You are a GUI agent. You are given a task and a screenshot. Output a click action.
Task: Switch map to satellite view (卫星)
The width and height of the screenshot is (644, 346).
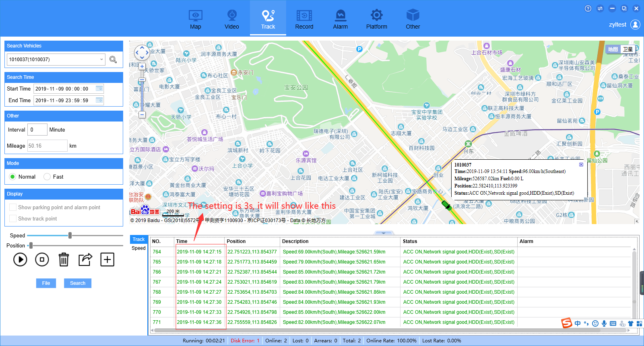coord(628,49)
